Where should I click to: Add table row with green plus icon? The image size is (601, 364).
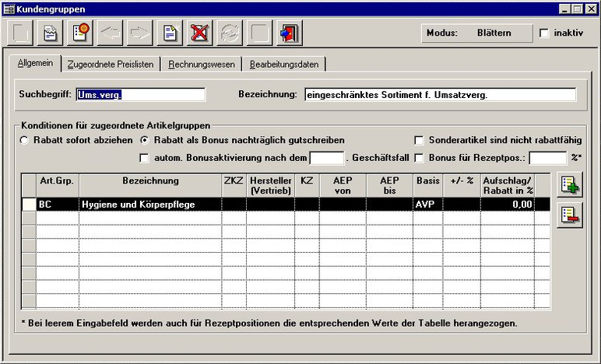[570, 186]
